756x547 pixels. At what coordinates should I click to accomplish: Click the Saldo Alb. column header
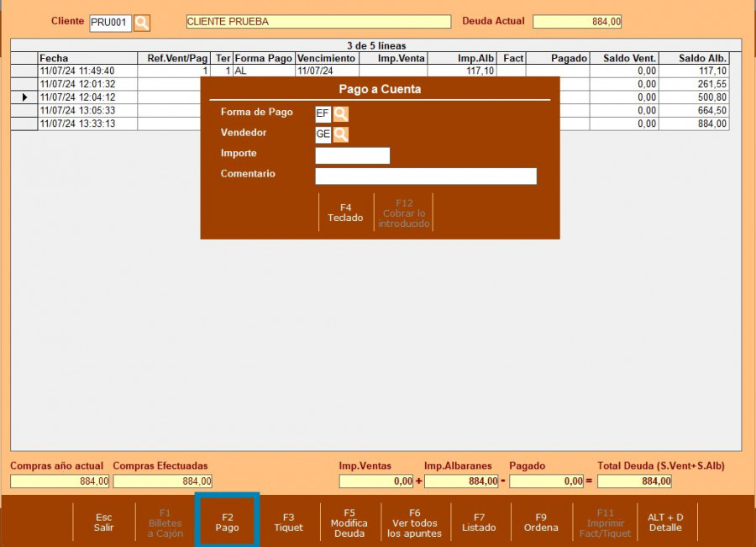[x=693, y=59]
